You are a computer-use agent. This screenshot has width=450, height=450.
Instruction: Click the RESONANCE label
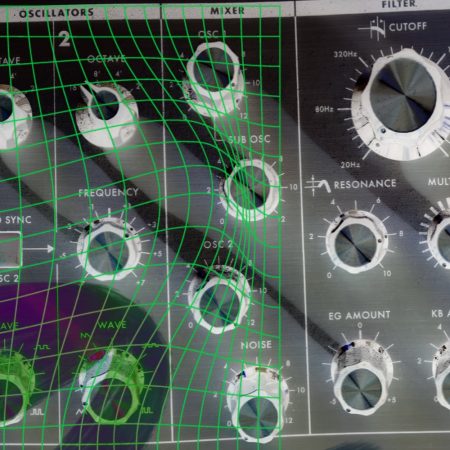coord(365,184)
